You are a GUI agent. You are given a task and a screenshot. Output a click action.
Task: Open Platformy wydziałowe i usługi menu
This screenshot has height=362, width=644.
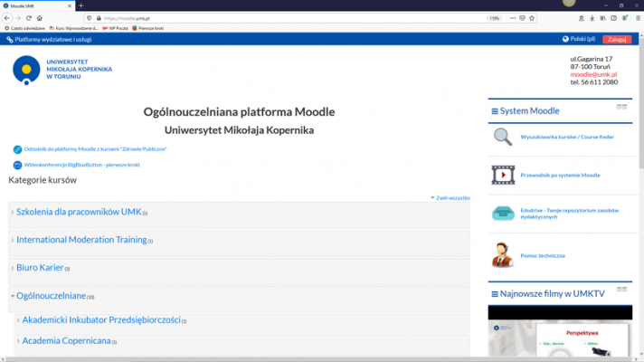(49, 40)
